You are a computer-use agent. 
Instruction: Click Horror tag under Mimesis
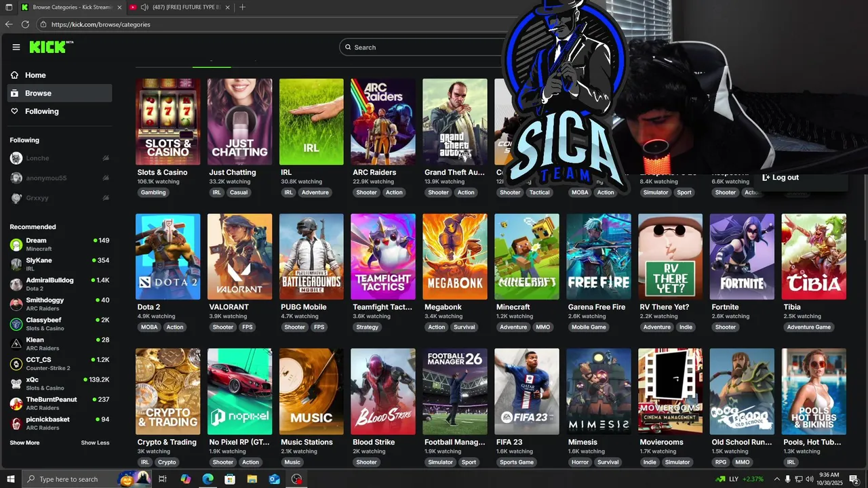click(580, 462)
